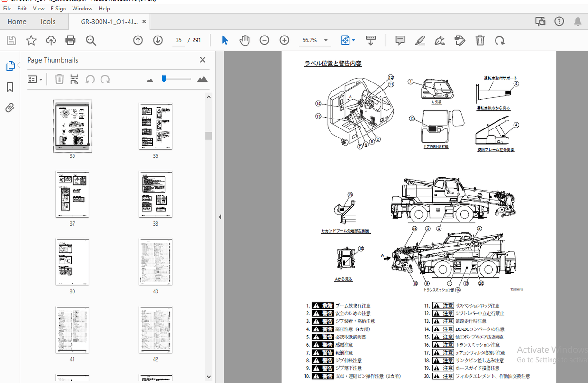Image resolution: width=588 pixels, height=383 pixels.
Task: Click the next page arrow button
Action: coord(157,40)
